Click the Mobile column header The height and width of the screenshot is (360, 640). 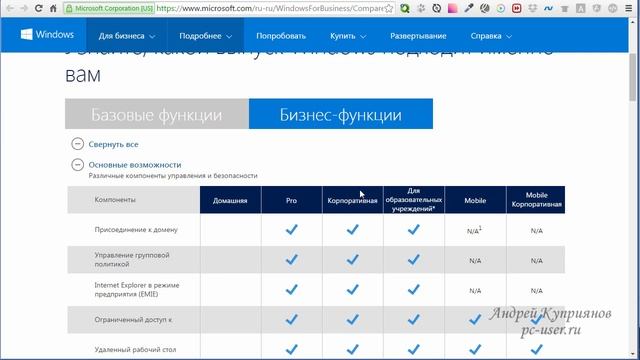[x=475, y=200]
